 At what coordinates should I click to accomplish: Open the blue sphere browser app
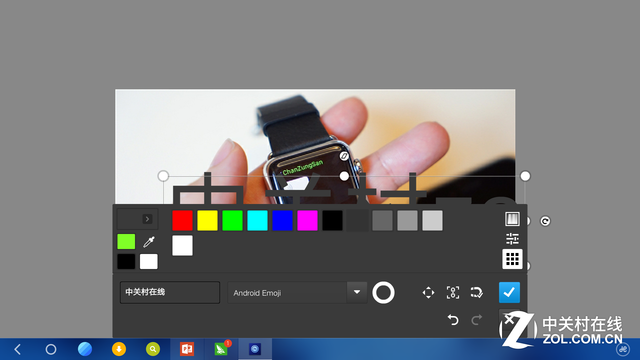85,349
